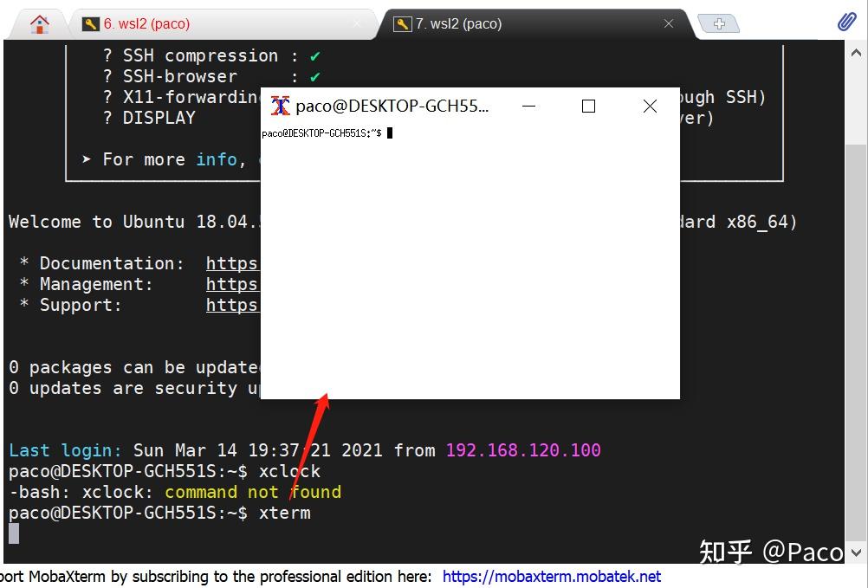The image size is (868, 588).
Task: Switch to tab 6. wsl2 (paco)
Action: [x=150, y=25]
